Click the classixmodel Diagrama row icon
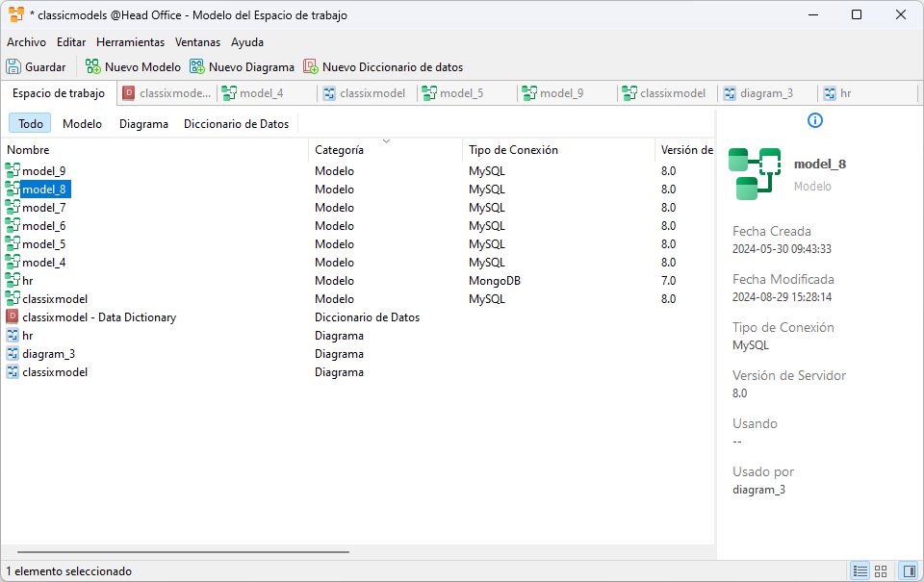 (13, 371)
